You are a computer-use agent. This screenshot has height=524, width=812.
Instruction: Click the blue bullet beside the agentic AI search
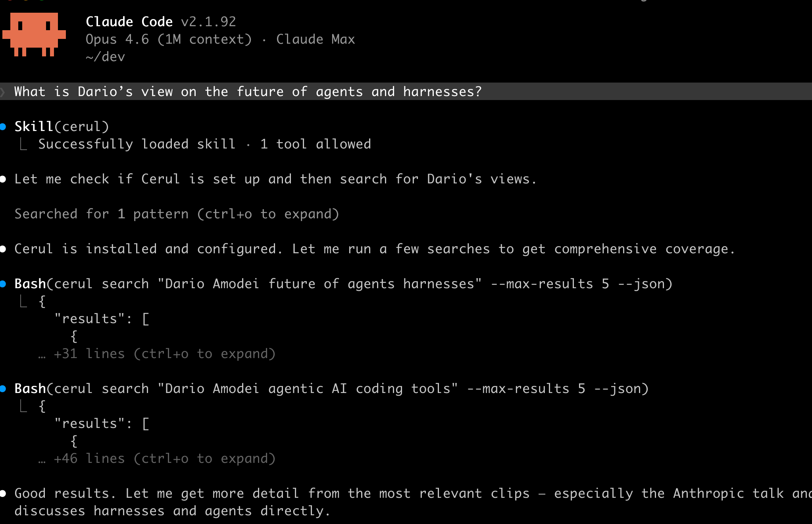pos(3,389)
